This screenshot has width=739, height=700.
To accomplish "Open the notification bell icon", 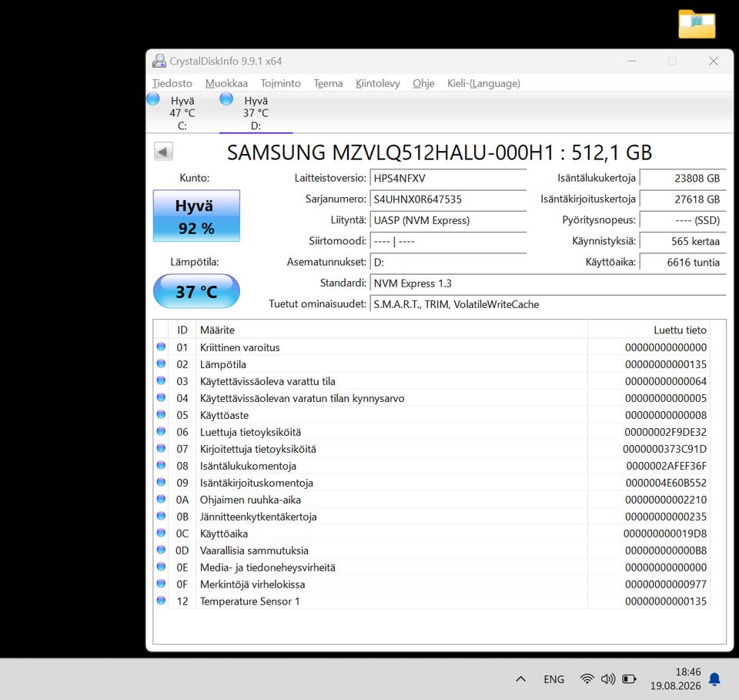I will (x=714, y=679).
